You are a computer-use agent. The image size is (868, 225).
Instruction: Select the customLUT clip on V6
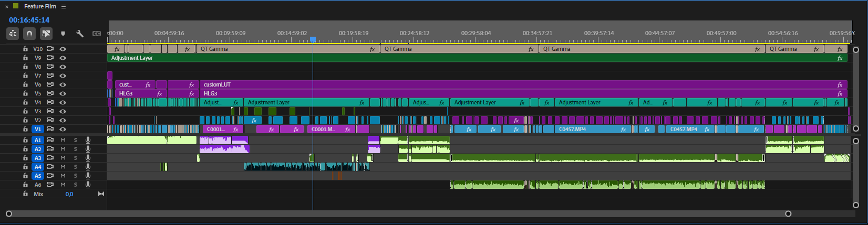(523, 84)
